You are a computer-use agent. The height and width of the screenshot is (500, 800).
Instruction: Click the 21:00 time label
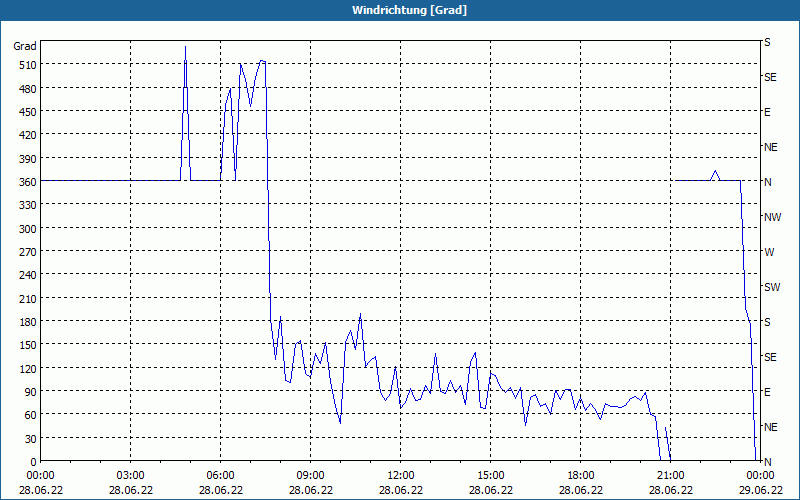(670, 475)
